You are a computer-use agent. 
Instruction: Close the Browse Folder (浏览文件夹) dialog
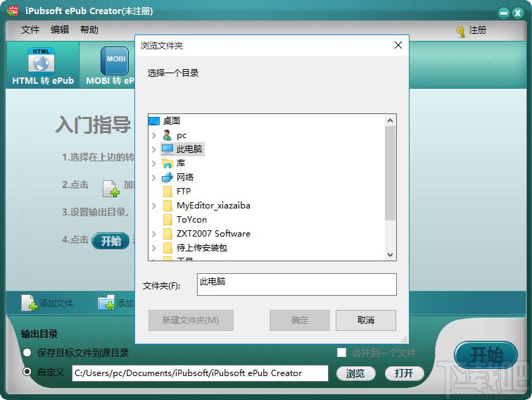(x=398, y=45)
